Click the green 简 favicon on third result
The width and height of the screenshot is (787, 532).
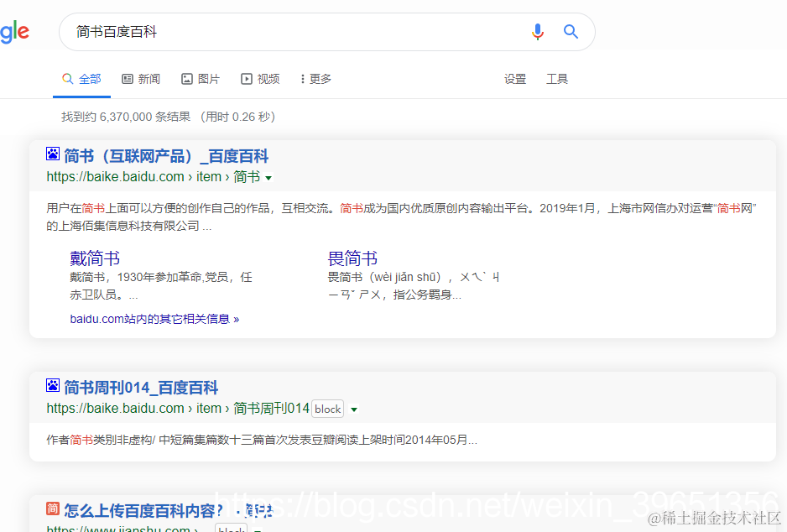tap(52, 509)
